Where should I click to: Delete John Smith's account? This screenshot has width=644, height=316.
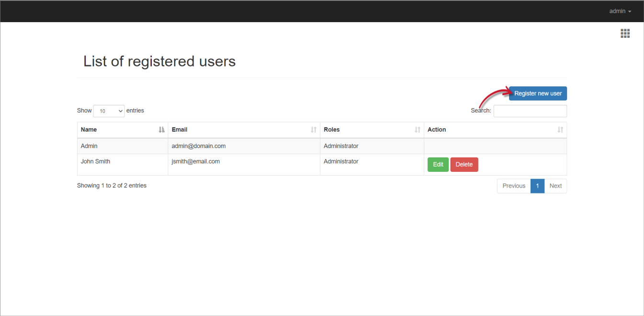pyautogui.click(x=464, y=164)
